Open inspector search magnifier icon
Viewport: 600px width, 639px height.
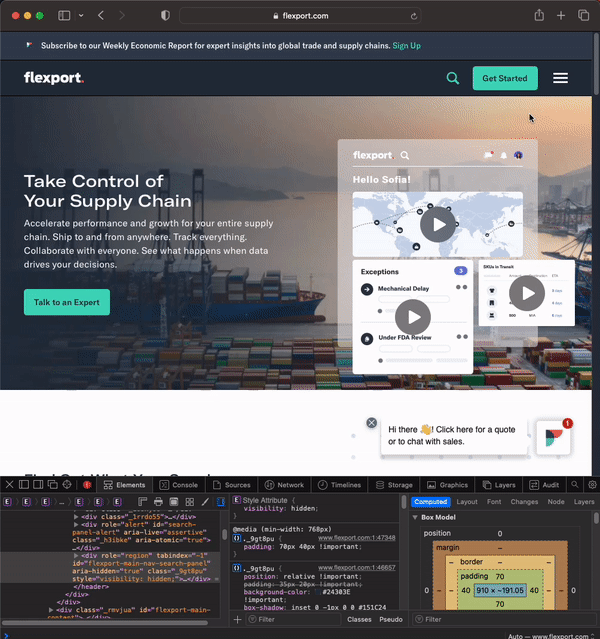click(575, 485)
